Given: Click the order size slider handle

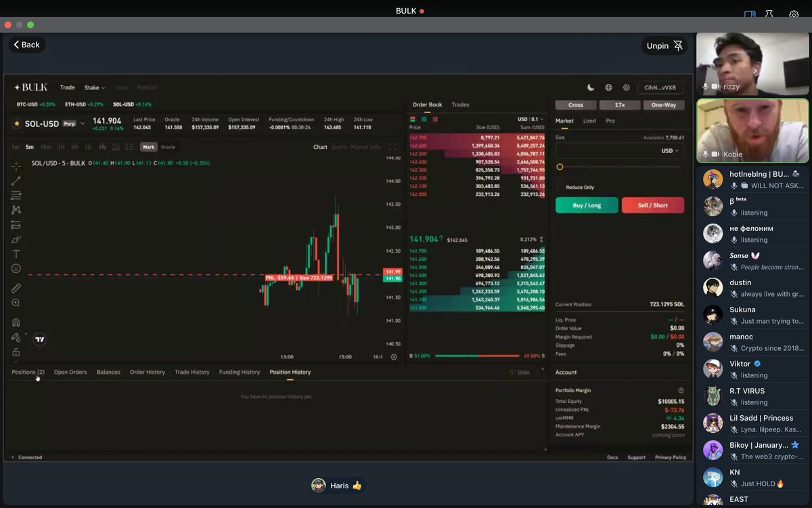Looking at the screenshot, I should pos(560,167).
